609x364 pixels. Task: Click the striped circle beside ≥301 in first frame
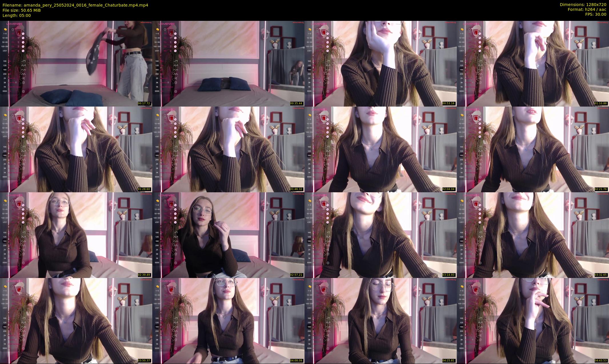23,51
